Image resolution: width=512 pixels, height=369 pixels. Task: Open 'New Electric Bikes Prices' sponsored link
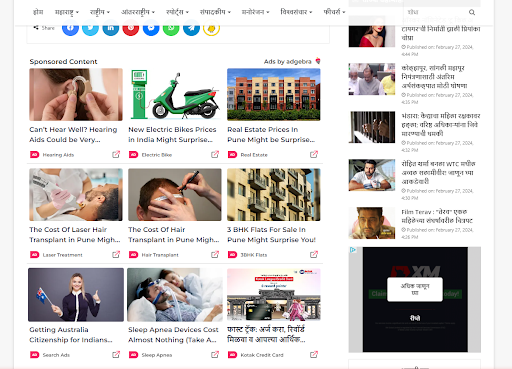(172, 134)
